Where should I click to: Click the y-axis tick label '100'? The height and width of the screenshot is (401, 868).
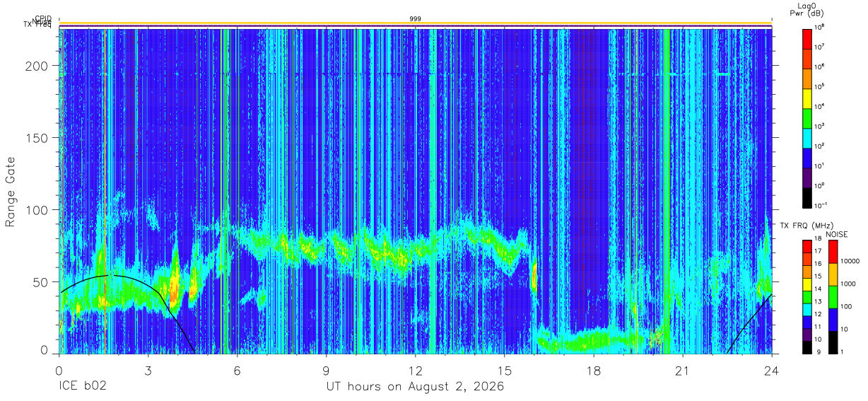[x=37, y=210]
